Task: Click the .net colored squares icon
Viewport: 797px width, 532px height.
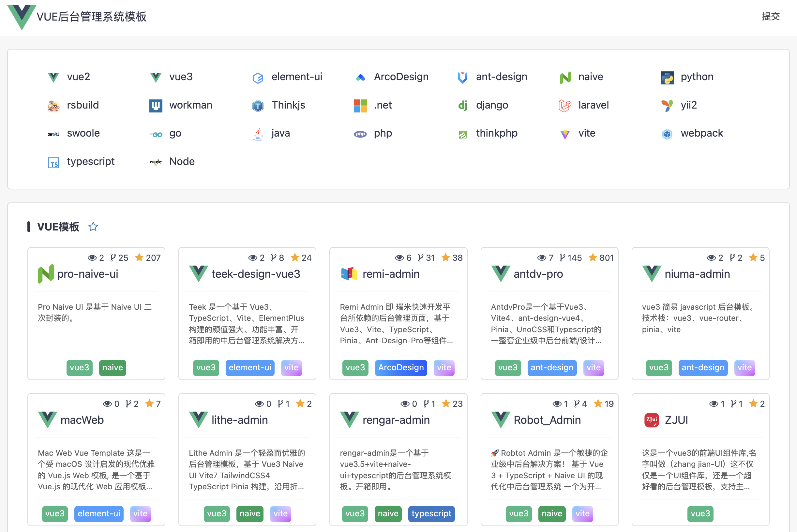Action: [x=360, y=106]
